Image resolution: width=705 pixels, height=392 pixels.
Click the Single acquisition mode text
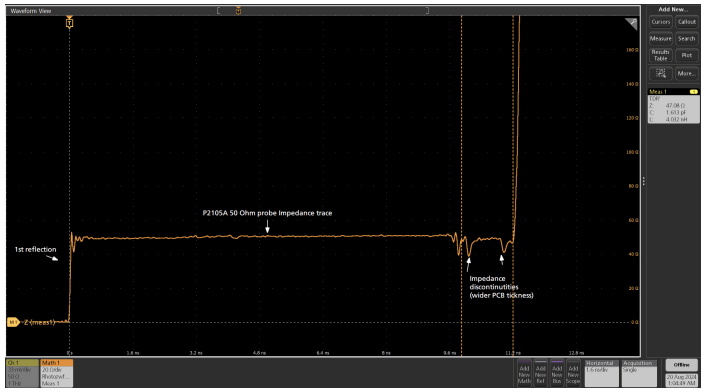(x=630, y=370)
